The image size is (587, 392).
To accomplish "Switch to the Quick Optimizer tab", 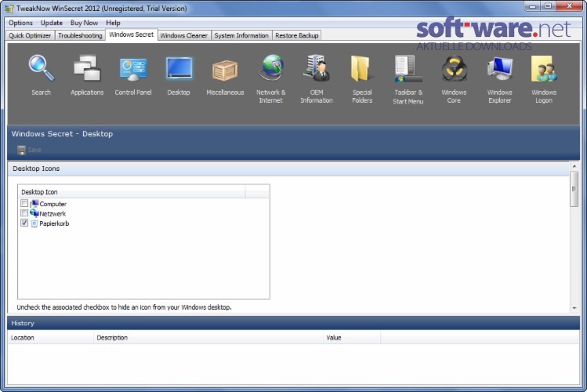I will [30, 35].
